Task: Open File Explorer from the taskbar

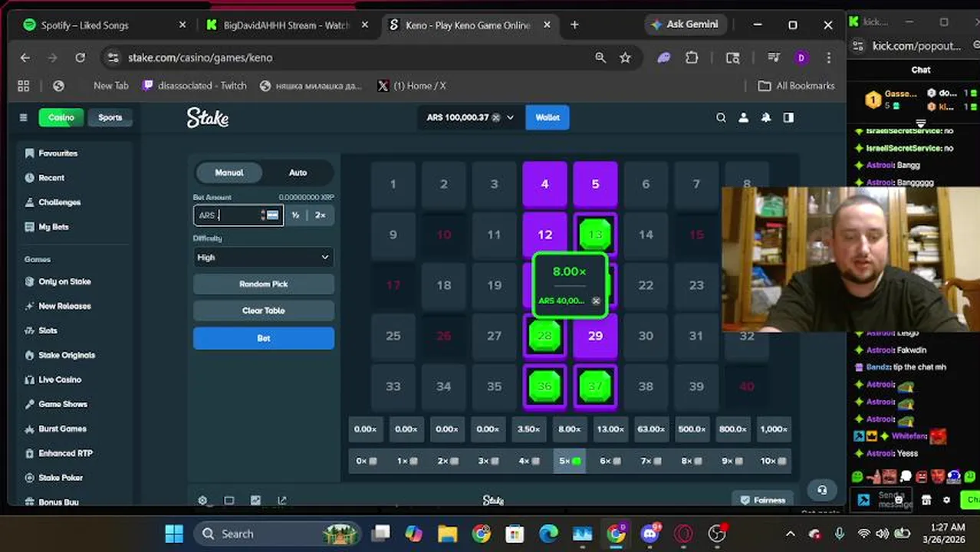Action: [447, 534]
